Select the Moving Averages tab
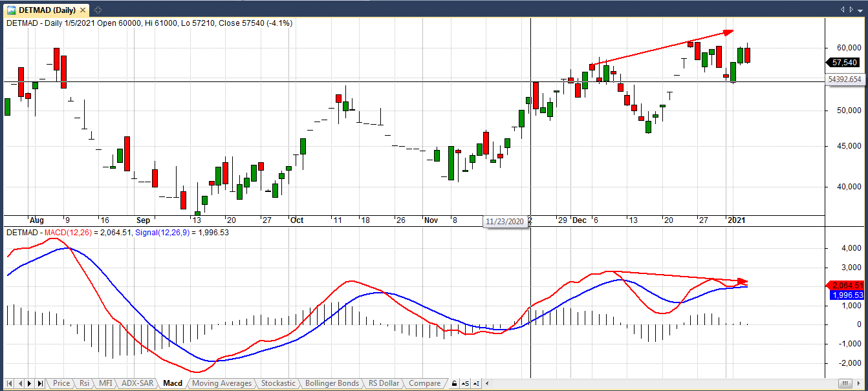Image resolution: width=868 pixels, height=391 pixels. coord(221,384)
